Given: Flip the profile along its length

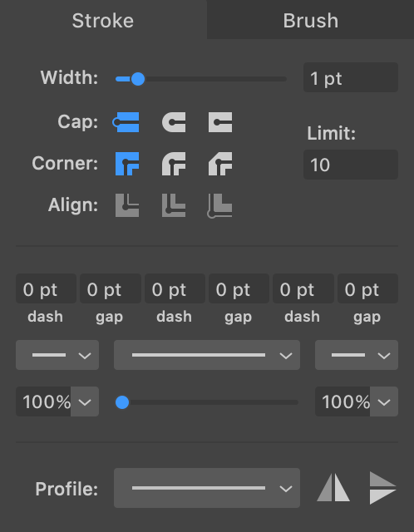Looking at the screenshot, I should tap(333, 488).
